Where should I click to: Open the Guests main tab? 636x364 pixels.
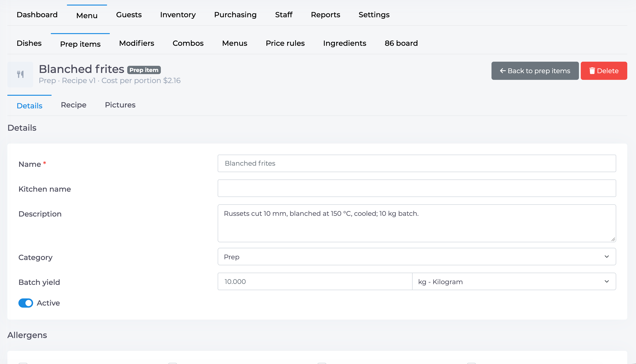pyautogui.click(x=129, y=15)
